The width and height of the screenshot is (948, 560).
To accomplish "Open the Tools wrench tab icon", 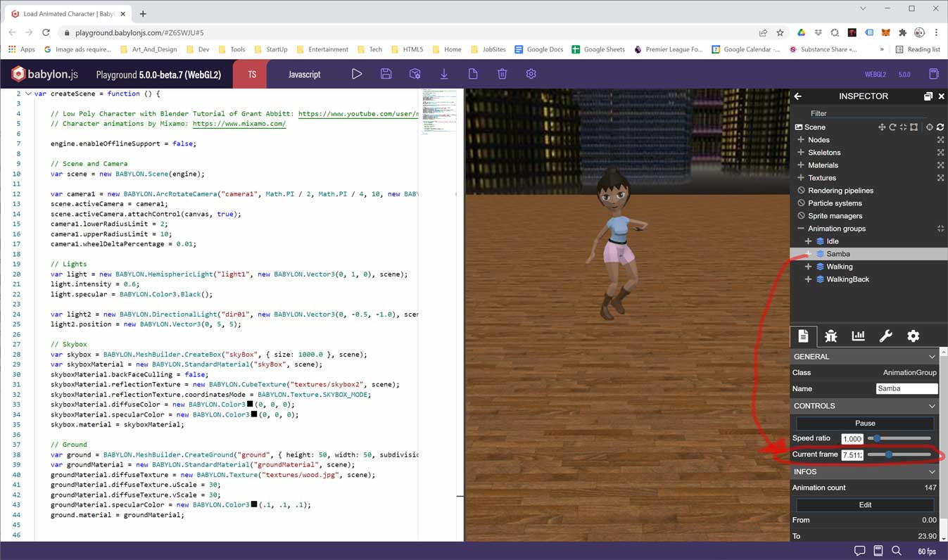I will tap(885, 336).
